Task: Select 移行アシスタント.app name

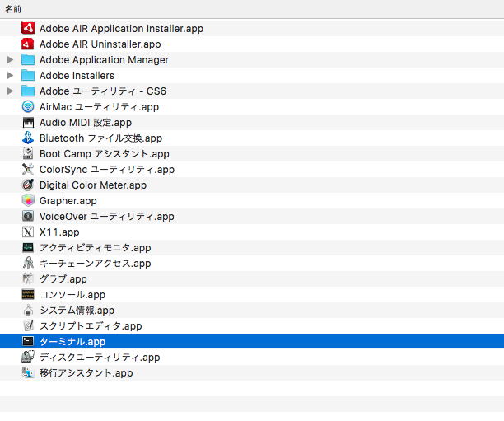Action: click(x=86, y=373)
